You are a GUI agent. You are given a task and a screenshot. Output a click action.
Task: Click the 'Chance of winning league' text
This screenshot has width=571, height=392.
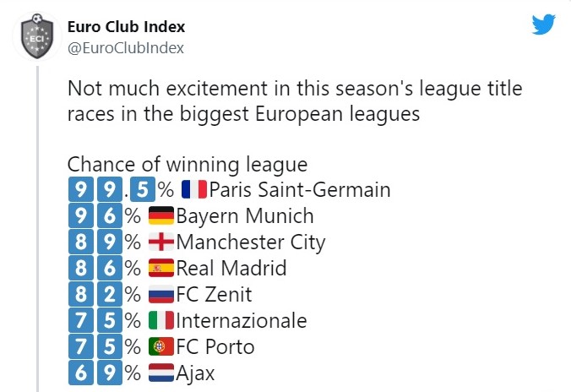tap(188, 164)
